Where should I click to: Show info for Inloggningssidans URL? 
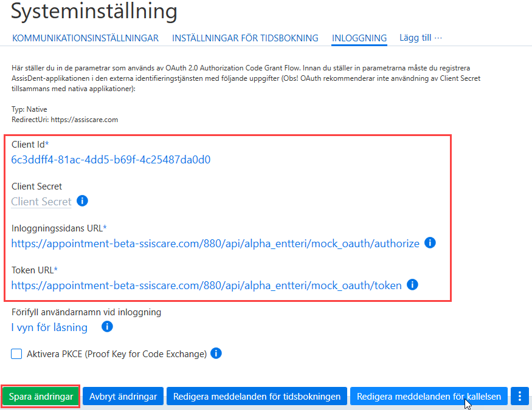point(430,243)
